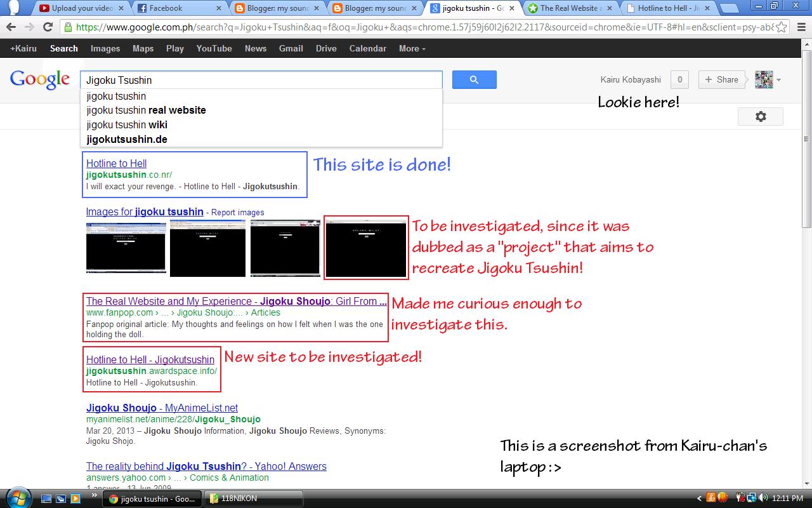
Task: Open Drive in the Google bar
Action: tap(326, 48)
